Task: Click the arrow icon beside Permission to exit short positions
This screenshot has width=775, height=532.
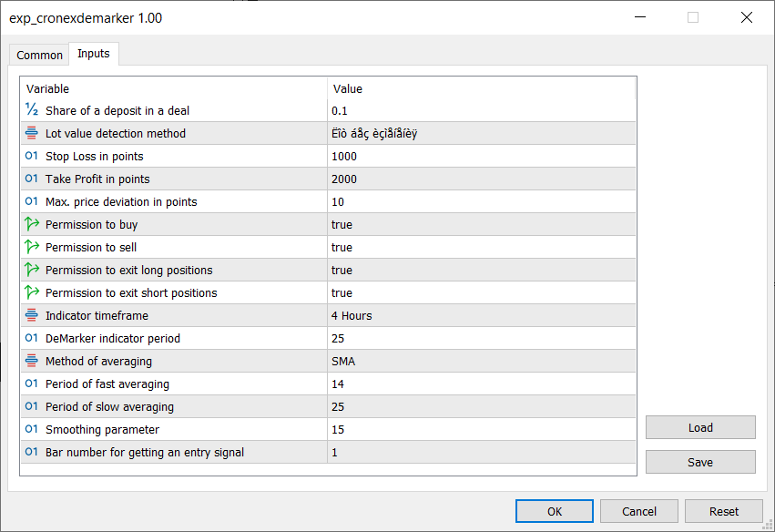Action: point(32,292)
